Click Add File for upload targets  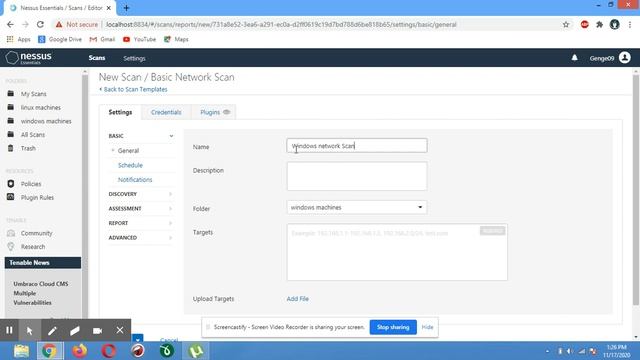[x=298, y=299]
